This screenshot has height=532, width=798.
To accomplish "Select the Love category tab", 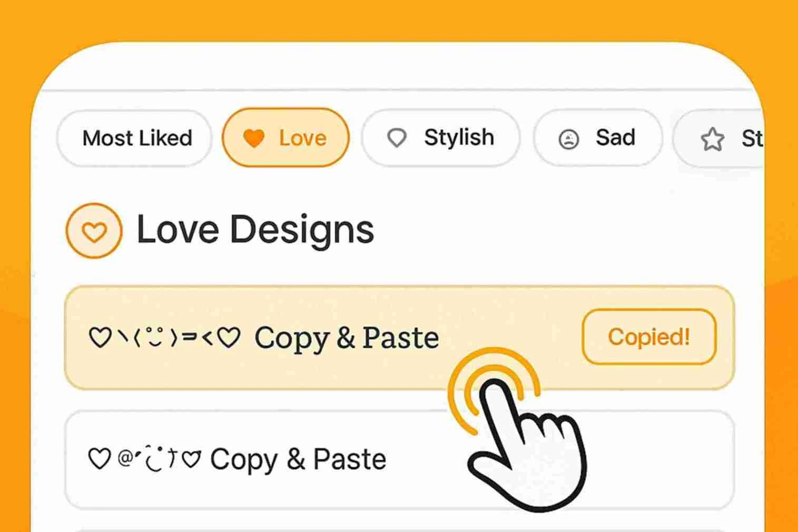I will 286,138.
